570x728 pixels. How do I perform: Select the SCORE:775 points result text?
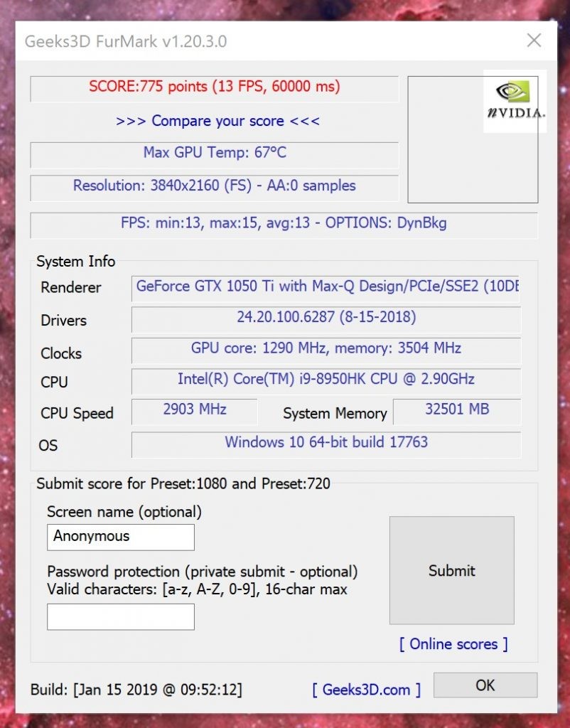click(215, 88)
